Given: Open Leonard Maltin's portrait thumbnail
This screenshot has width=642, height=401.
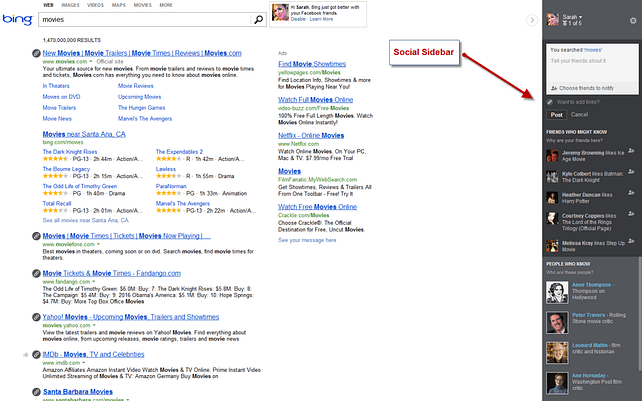Looking at the screenshot, I should pyautogui.click(x=557, y=353).
